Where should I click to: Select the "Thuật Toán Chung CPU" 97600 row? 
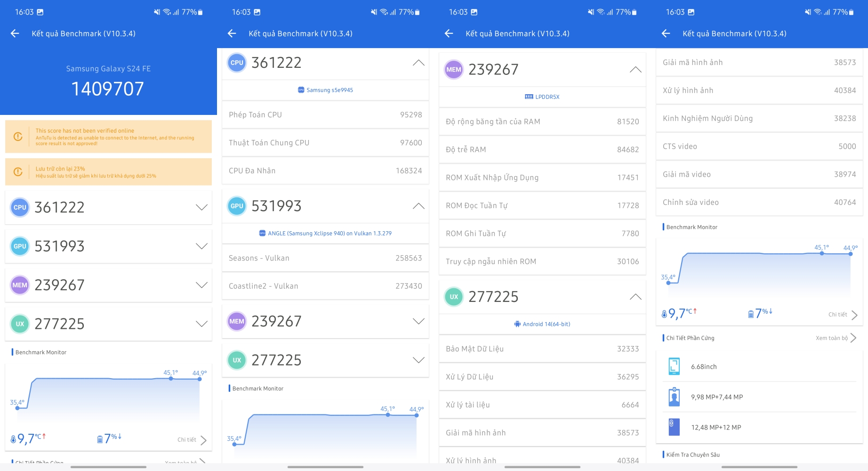point(325,143)
